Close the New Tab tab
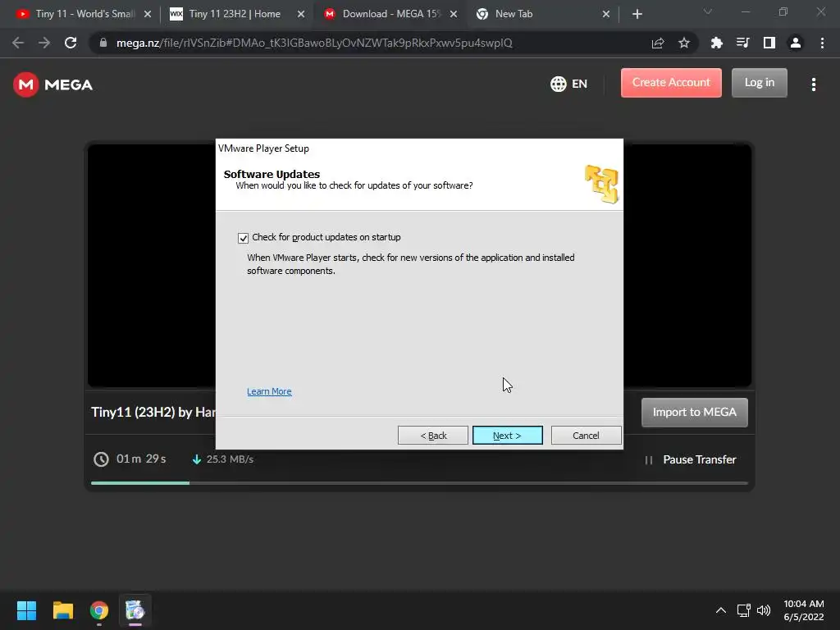 [606, 14]
